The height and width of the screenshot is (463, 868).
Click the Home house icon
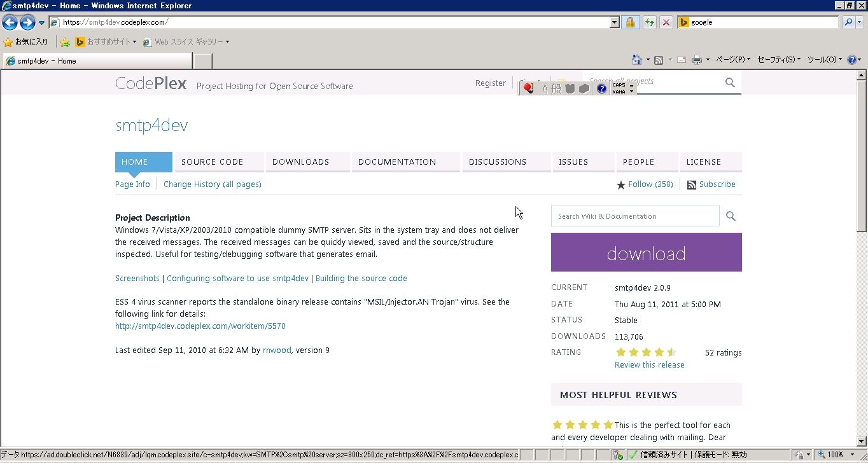click(x=637, y=60)
